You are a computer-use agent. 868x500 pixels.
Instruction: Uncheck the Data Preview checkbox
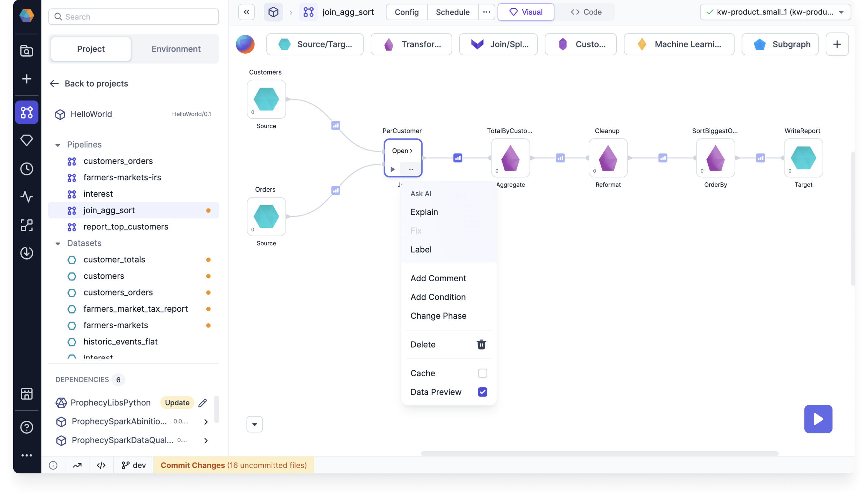click(482, 392)
